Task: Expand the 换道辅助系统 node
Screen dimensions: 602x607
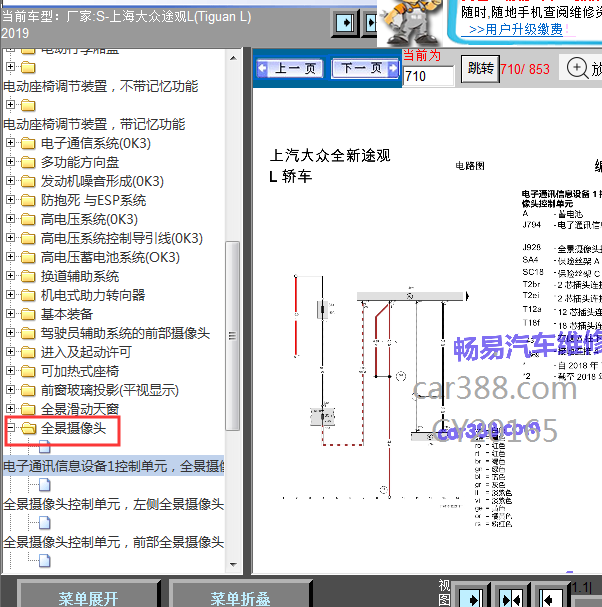Action: tap(10, 276)
